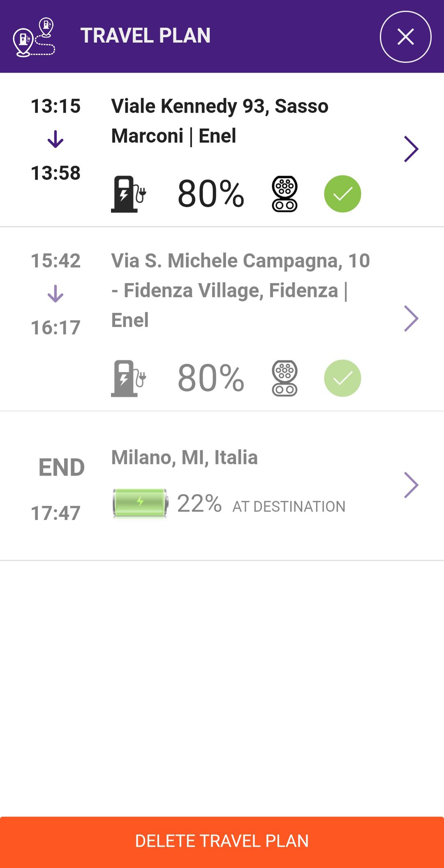Tap CCS connector icon for Fidenza Village stop
Screen dimensions: 444x868
[x=284, y=378]
